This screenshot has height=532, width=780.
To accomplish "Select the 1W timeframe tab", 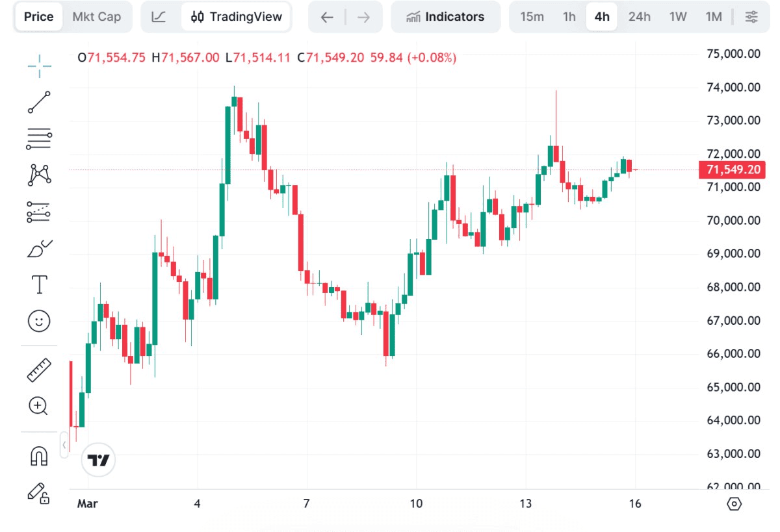I will click(678, 17).
